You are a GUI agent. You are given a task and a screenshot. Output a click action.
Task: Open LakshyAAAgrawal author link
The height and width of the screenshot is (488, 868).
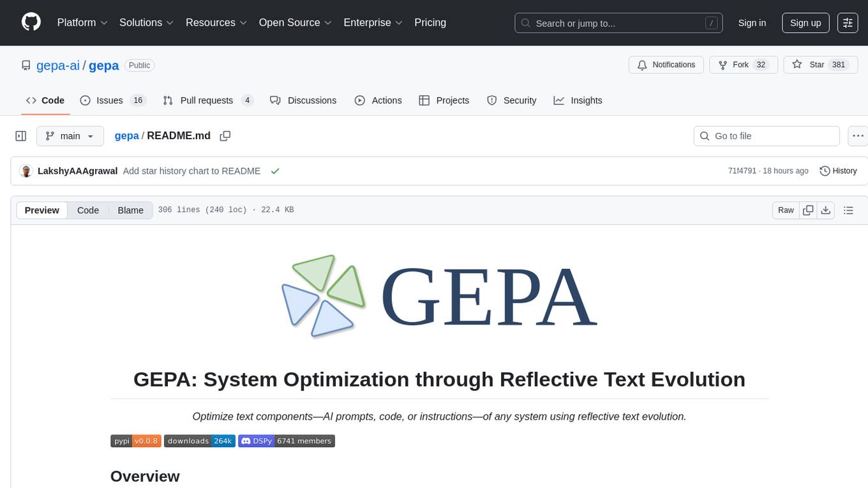click(77, 171)
